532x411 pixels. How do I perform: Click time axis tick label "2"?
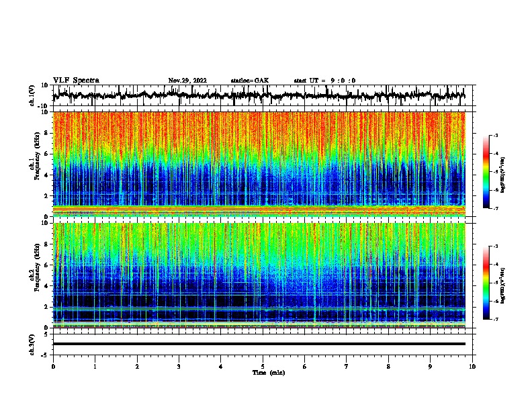tap(137, 367)
